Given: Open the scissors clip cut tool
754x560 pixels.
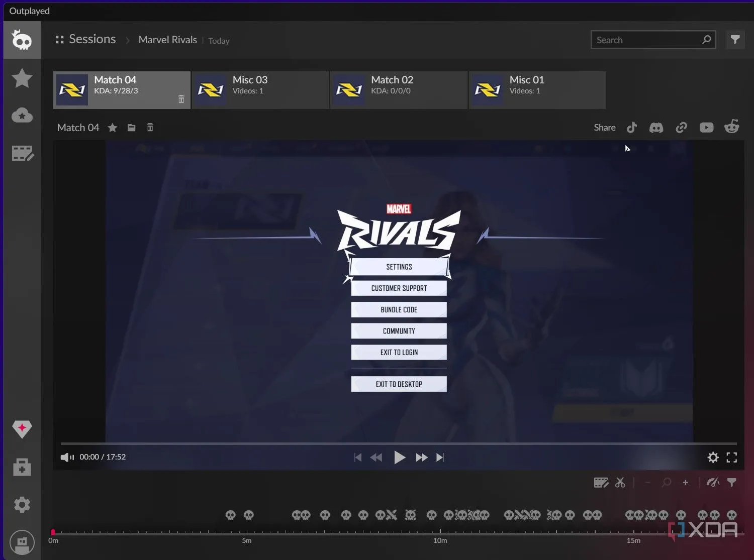Looking at the screenshot, I should click(x=620, y=483).
